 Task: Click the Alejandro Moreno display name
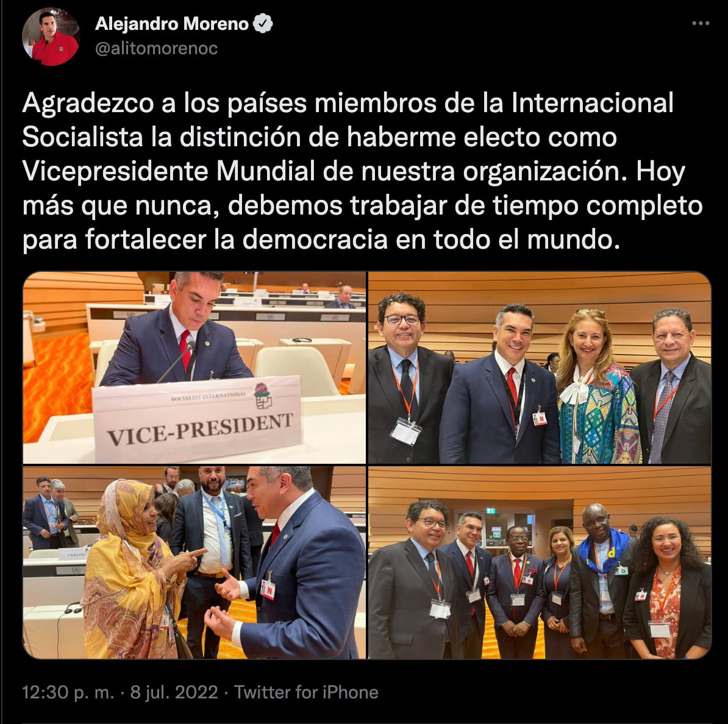click(x=172, y=24)
